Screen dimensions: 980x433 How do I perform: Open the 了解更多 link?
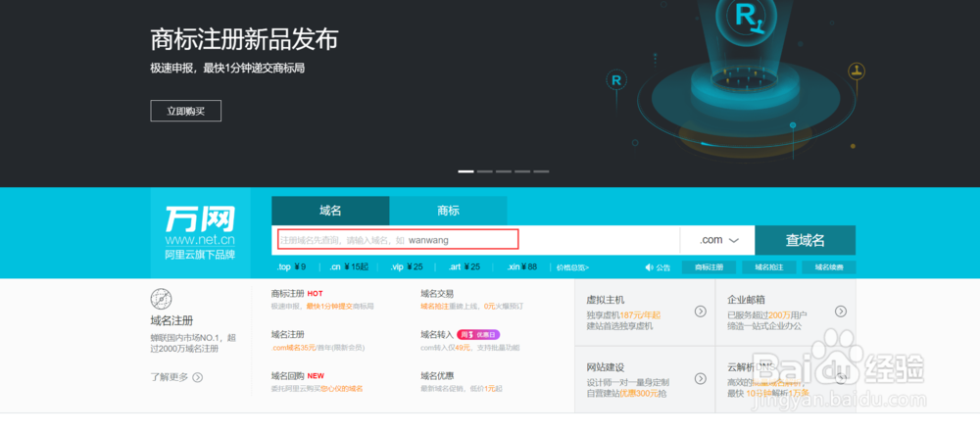169,377
